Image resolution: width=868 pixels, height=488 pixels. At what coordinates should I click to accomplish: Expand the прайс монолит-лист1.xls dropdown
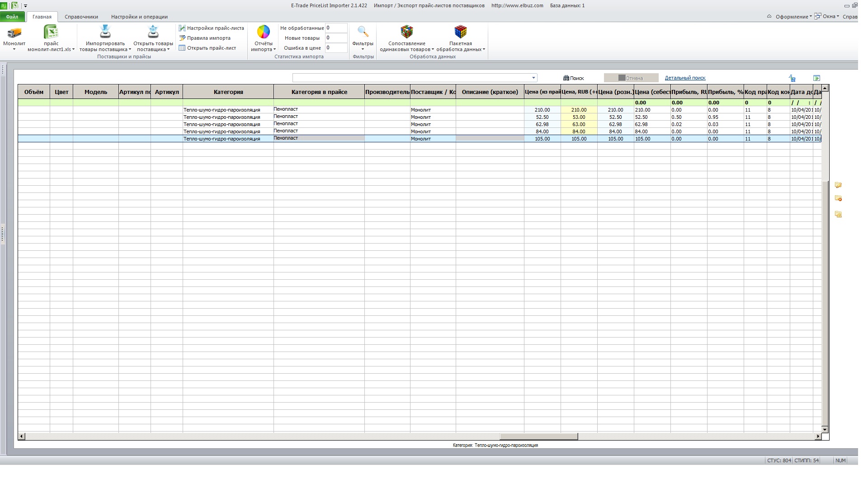click(74, 50)
